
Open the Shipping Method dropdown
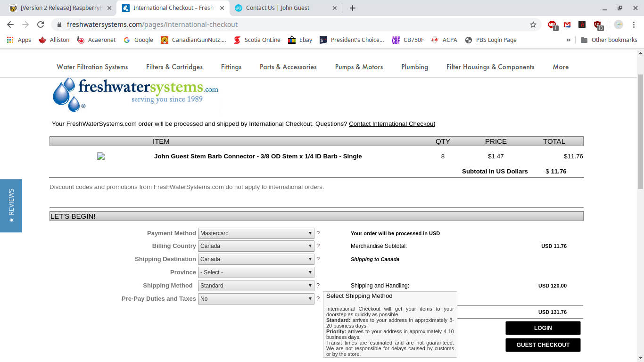256,286
